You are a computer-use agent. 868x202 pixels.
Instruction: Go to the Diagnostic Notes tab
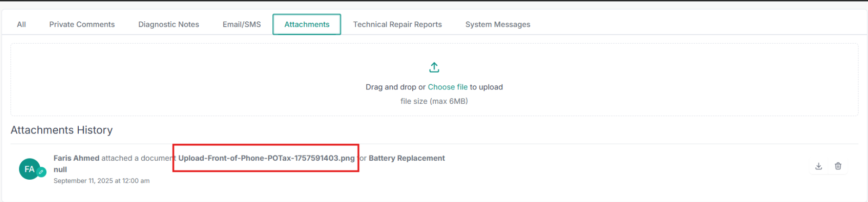point(169,25)
